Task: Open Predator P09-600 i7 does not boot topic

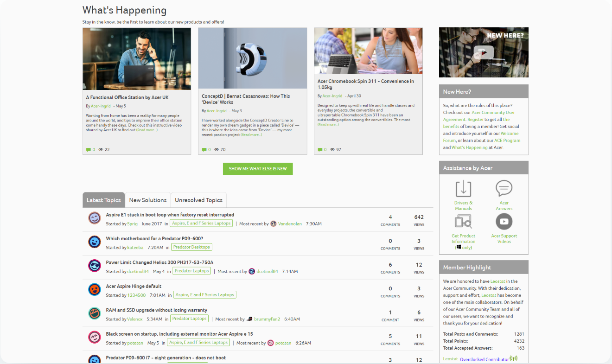Action: [x=166, y=358]
